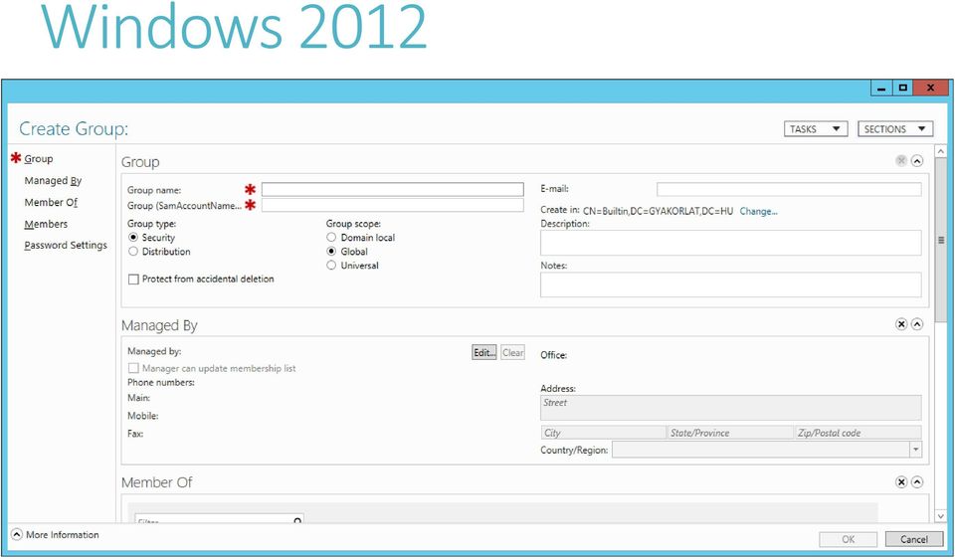The height and width of the screenshot is (560, 955).
Task: Click the City field
Action: click(604, 433)
